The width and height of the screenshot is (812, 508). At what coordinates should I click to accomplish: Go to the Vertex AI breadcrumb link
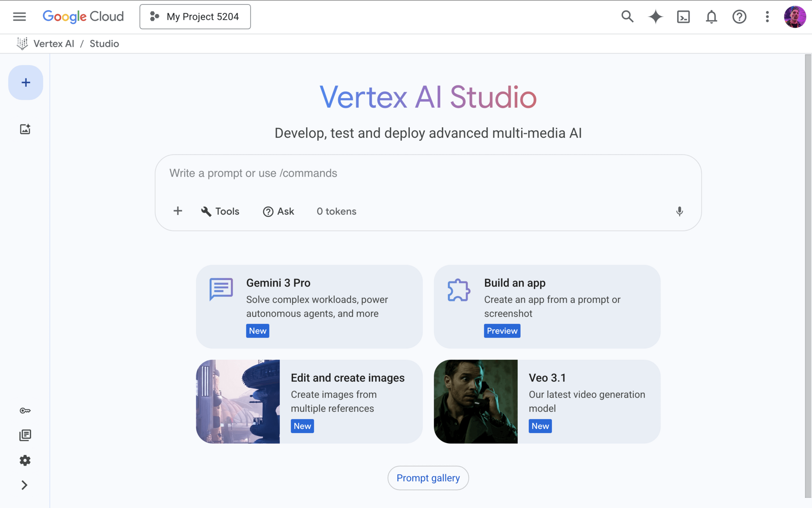point(54,44)
